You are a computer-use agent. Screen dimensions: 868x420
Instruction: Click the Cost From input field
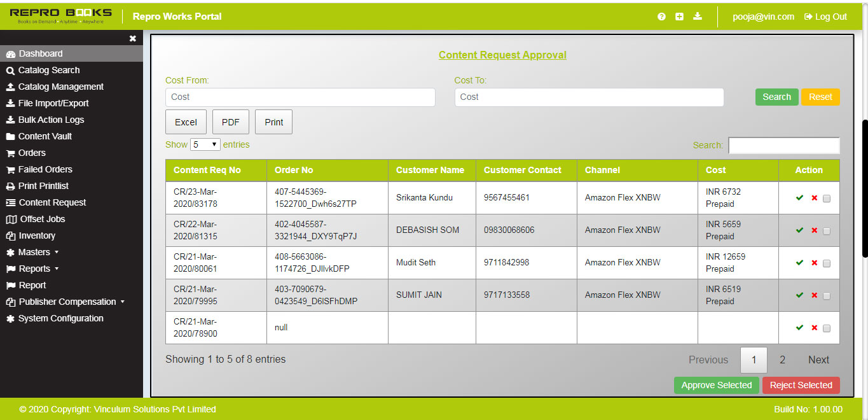(300, 97)
